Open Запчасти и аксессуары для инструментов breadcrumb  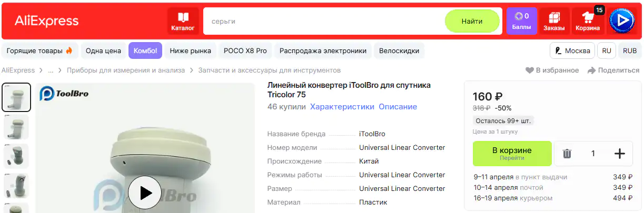[269, 70]
